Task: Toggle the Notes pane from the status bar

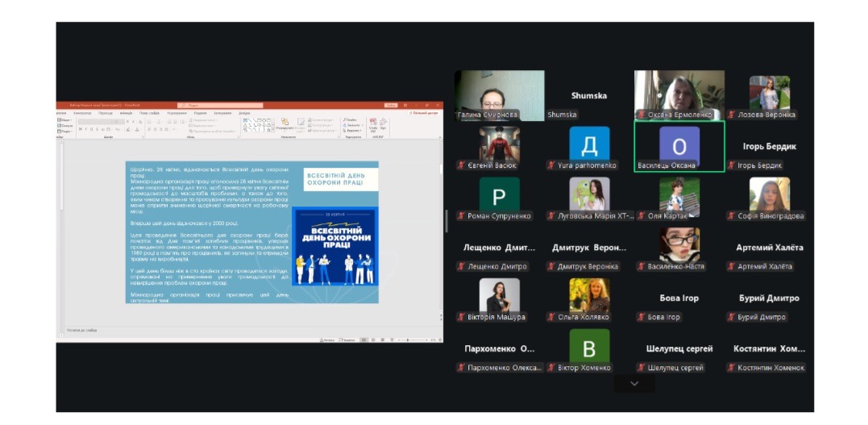Action: point(326,340)
